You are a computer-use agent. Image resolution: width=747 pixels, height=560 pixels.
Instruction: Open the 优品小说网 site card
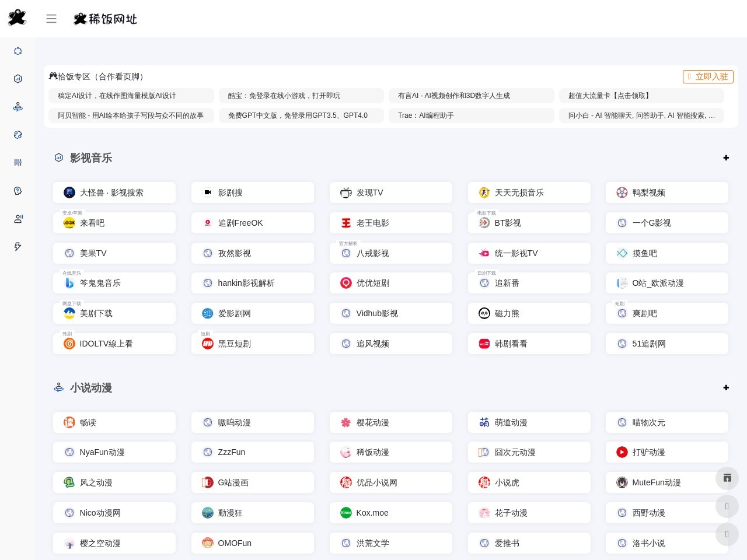391,482
